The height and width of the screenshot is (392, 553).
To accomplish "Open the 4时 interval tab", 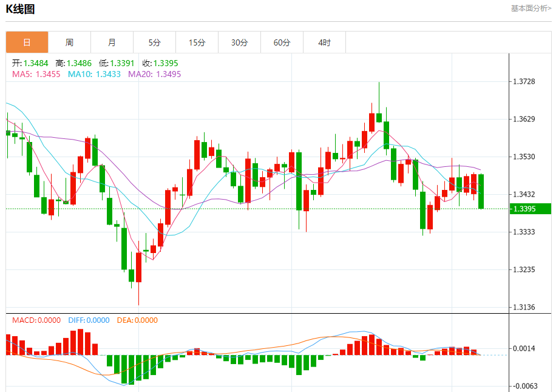I will (325, 42).
